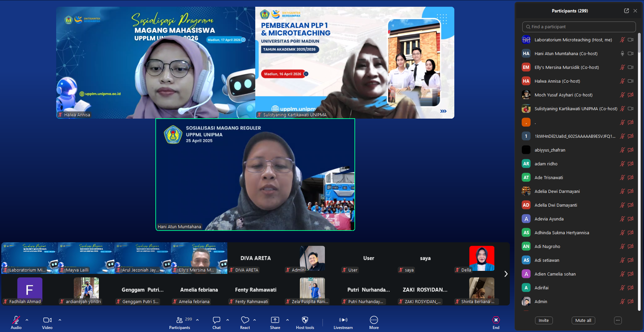Screen dimensions: 644x332
Task: Open the More options icon
Action: pyautogui.click(x=374, y=320)
